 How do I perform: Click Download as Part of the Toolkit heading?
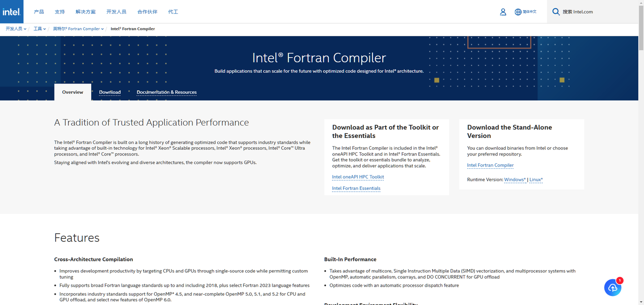point(386,131)
